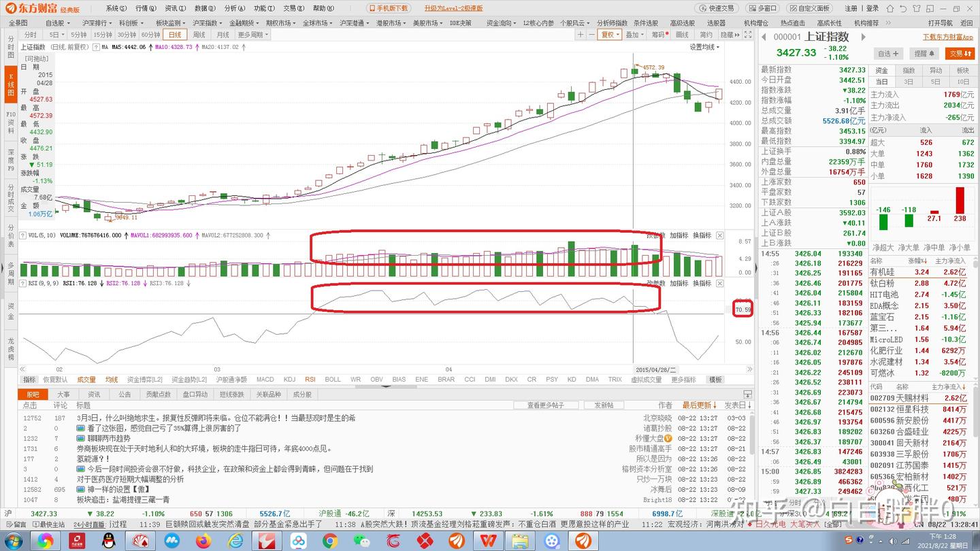This screenshot has width=980, height=551.
Task: Select the MACD indicator
Action: pyautogui.click(x=265, y=380)
